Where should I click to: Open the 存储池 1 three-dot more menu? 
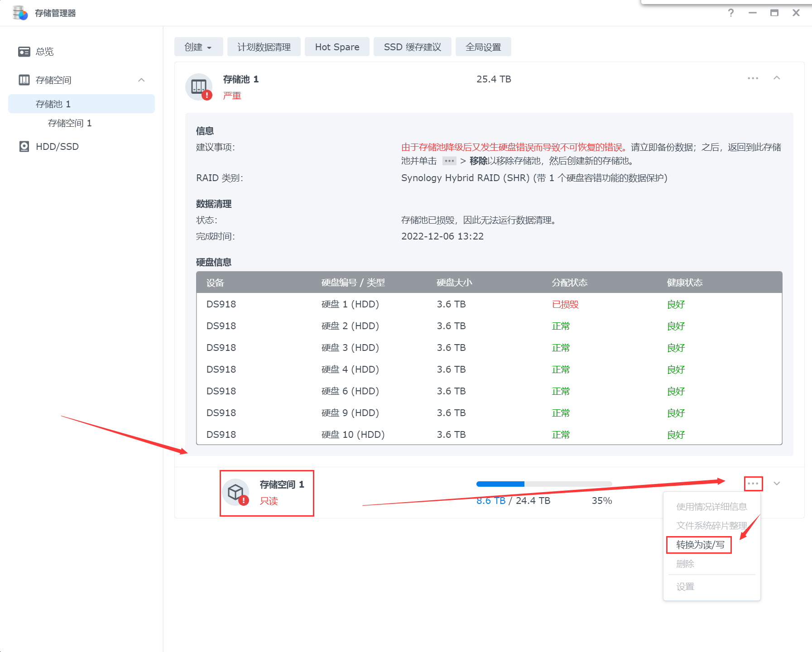click(753, 78)
